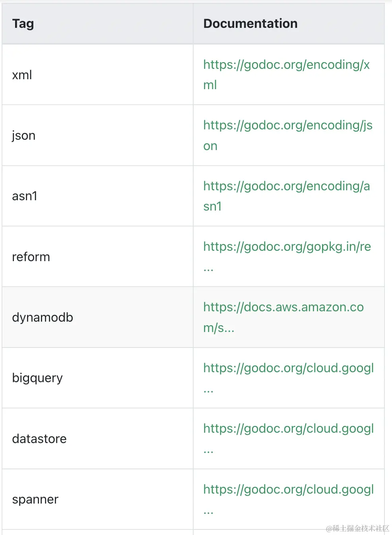Select the spanner tag cell

pyautogui.click(x=97, y=499)
